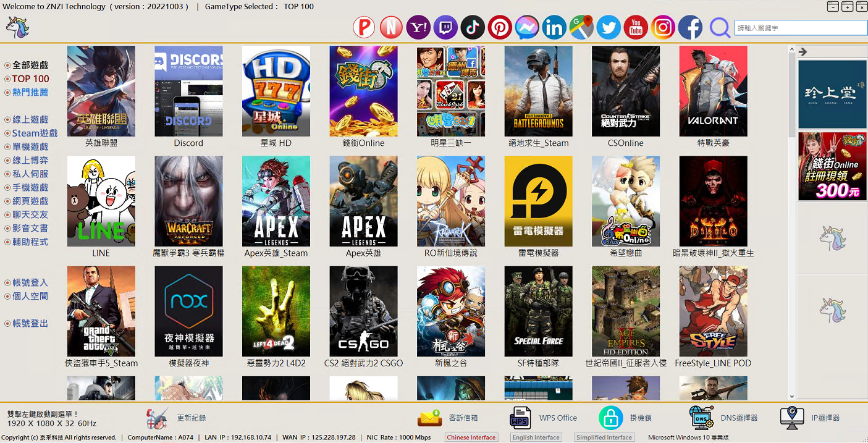The image size is (868, 443).
Task: Open CS2 絕對武力2 CSGO tile
Action: pos(363,311)
